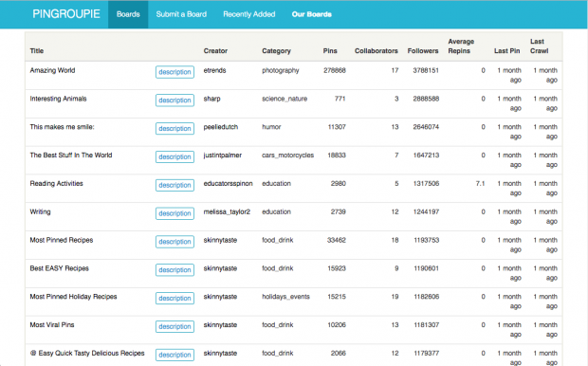Click followers count 1244197
Viewport: 588px width, 366px height.
[426, 211]
